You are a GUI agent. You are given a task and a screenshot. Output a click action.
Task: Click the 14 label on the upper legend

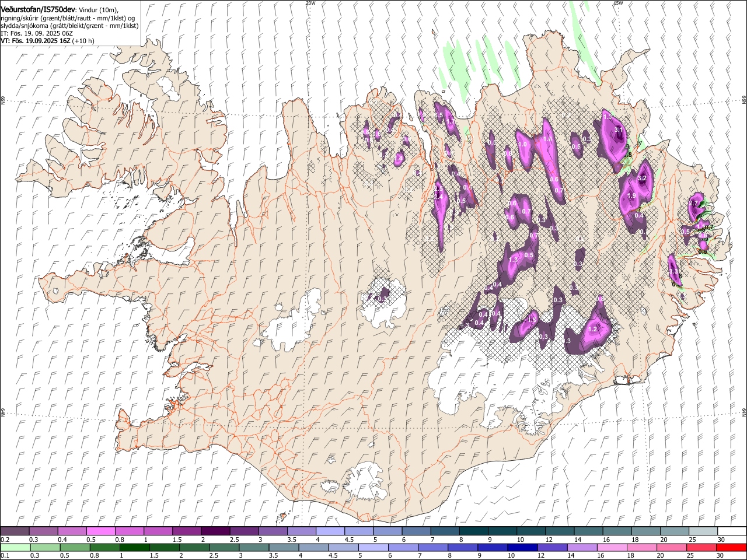coord(577,540)
